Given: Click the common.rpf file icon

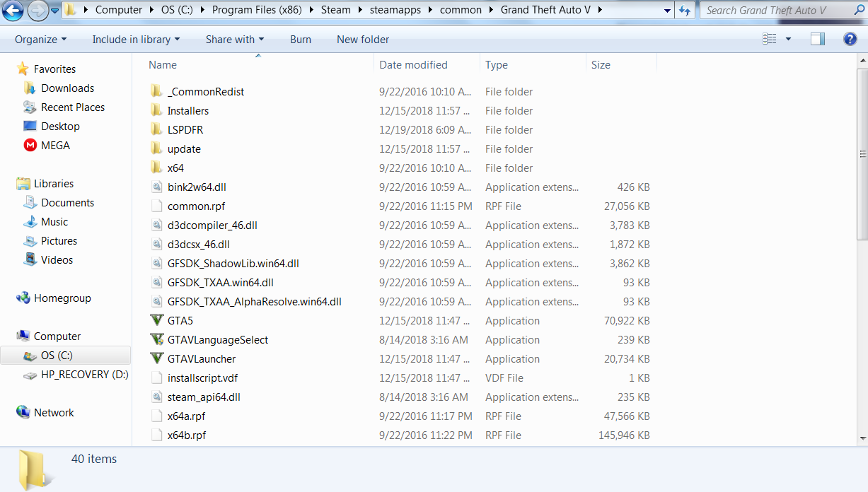Looking at the screenshot, I should click(157, 206).
